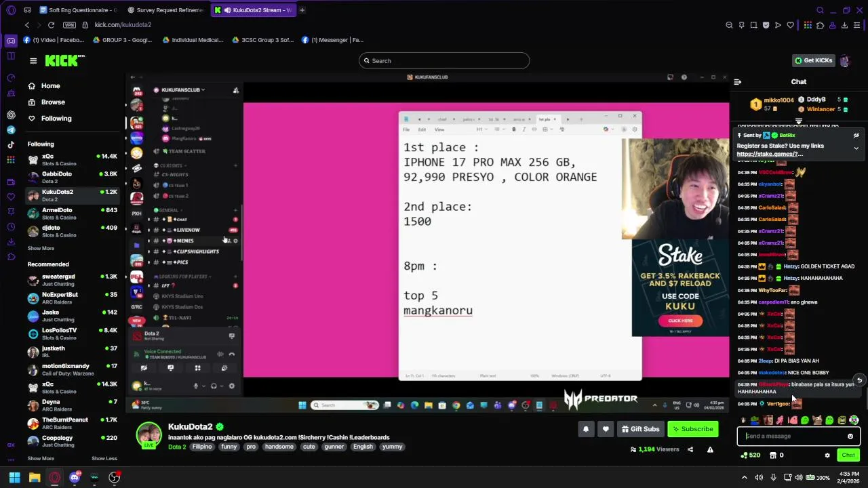Click the KukuDota2 streamer avatar

pos(149,435)
